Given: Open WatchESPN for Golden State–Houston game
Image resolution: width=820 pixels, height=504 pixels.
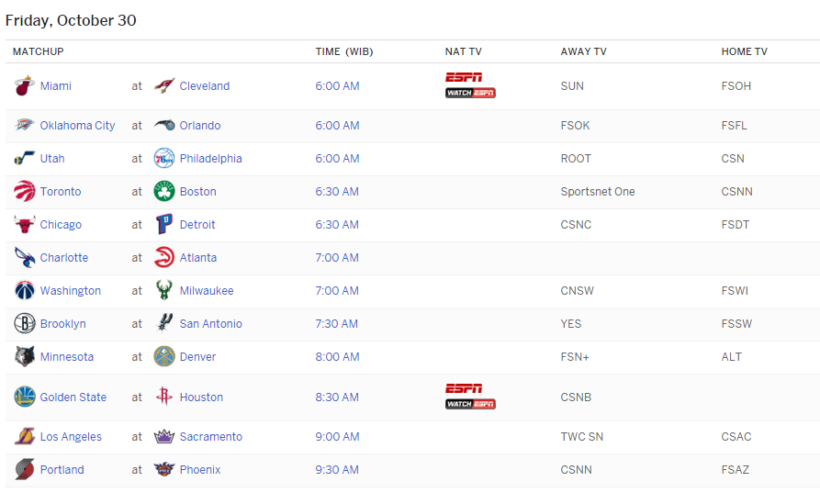Looking at the screenshot, I should [x=470, y=404].
